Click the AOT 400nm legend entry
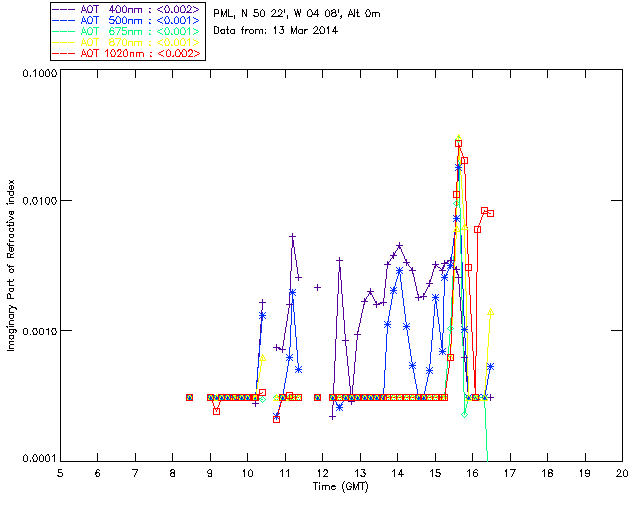Image resolution: width=640 pixels, height=512 pixels. [126, 9]
